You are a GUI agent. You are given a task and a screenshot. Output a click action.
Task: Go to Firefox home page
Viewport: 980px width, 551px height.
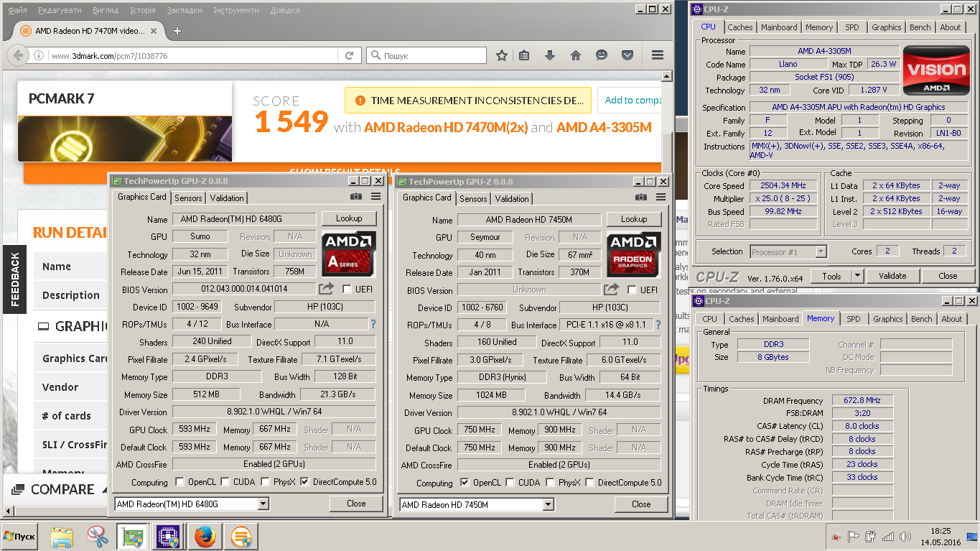click(x=575, y=55)
